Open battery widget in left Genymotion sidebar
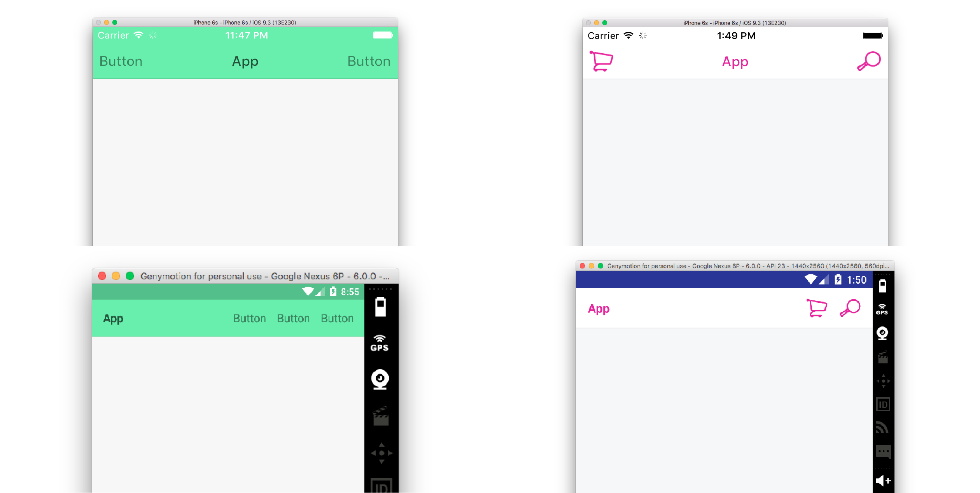980x493 pixels. (x=380, y=307)
